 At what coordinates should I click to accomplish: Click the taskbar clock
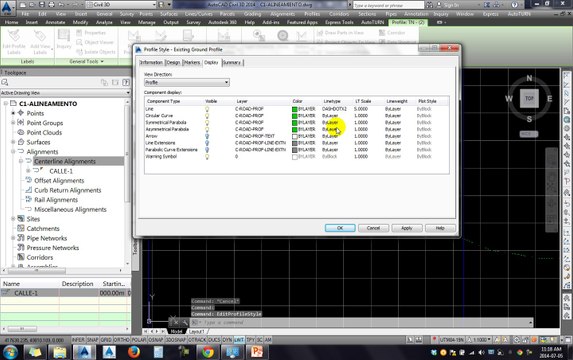[x=551, y=352]
